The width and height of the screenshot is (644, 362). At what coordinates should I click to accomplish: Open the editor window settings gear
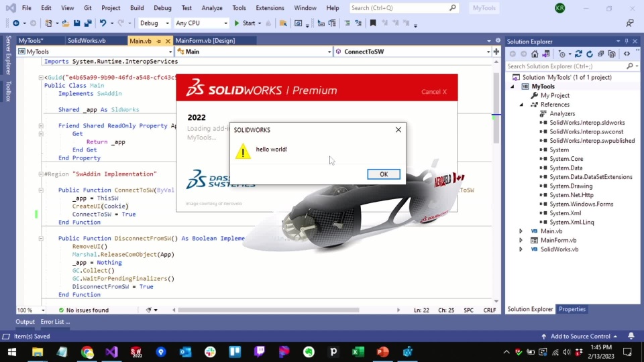pos(498,41)
